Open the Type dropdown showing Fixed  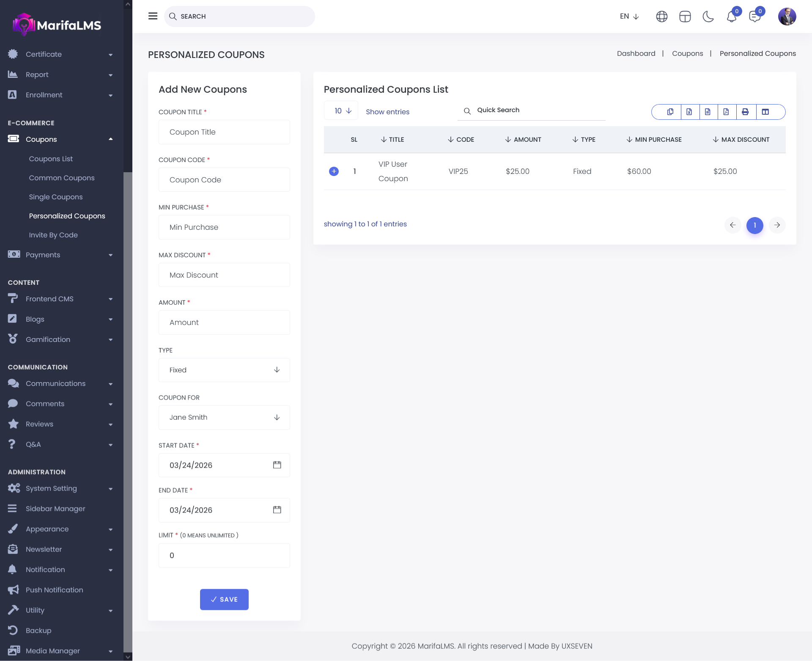click(x=224, y=370)
